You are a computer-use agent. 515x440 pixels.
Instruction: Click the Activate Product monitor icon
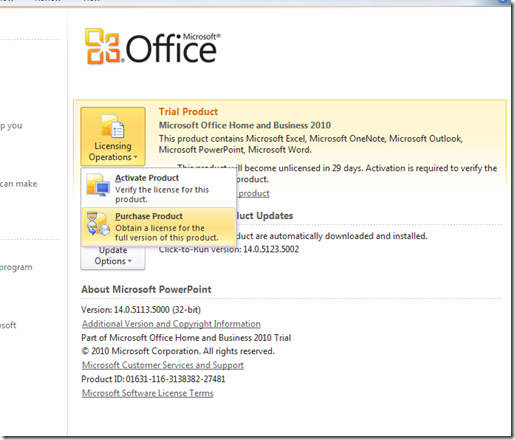98,185
